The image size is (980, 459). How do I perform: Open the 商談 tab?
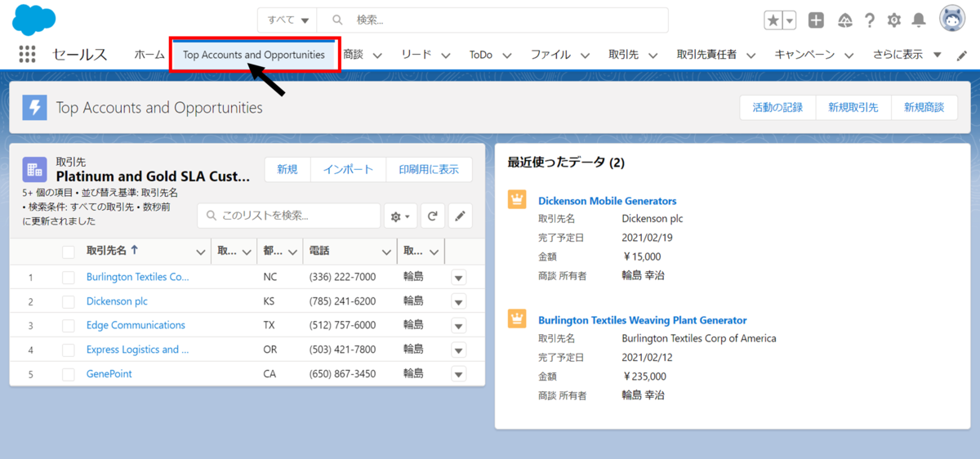click(353, 55)
